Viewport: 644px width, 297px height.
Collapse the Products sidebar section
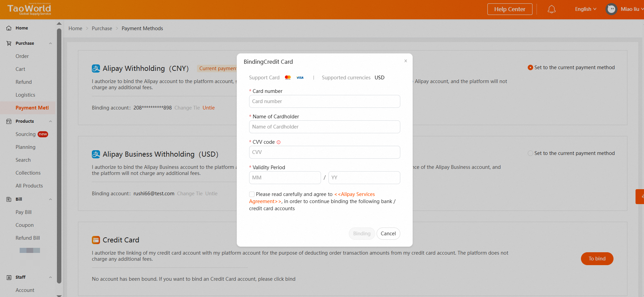coord(51,121)
